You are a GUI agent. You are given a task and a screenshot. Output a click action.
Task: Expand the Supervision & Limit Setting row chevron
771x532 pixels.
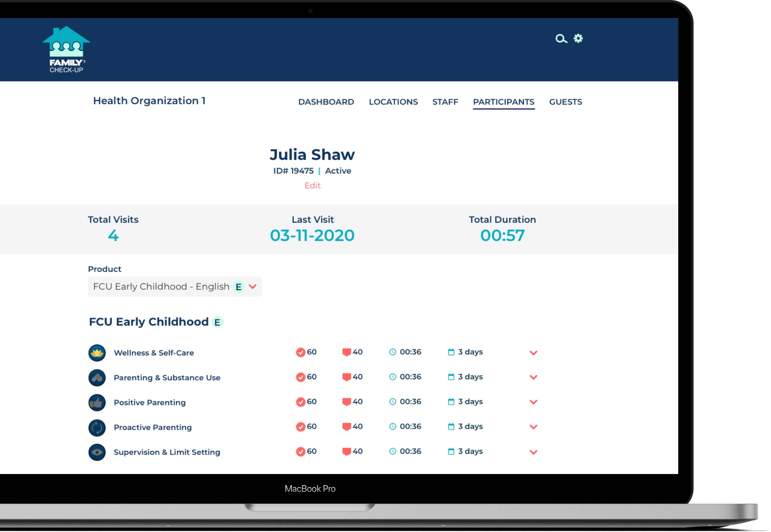pos(534,452)
